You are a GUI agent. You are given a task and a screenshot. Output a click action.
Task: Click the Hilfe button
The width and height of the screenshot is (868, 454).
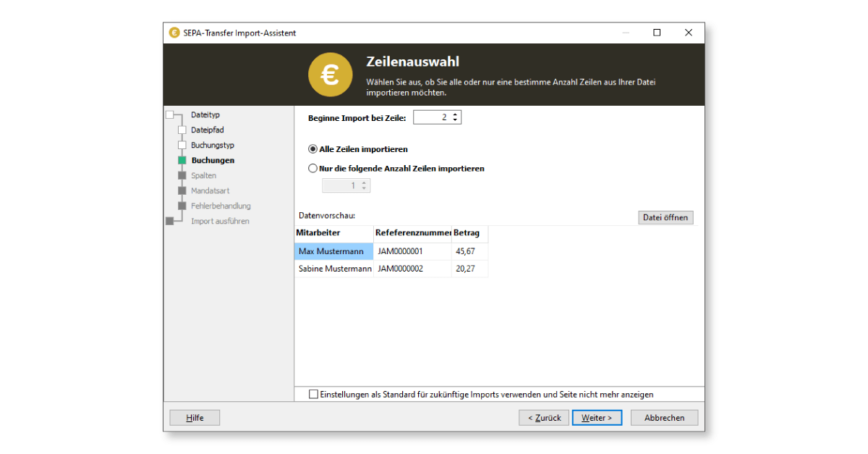coord(195,418)
